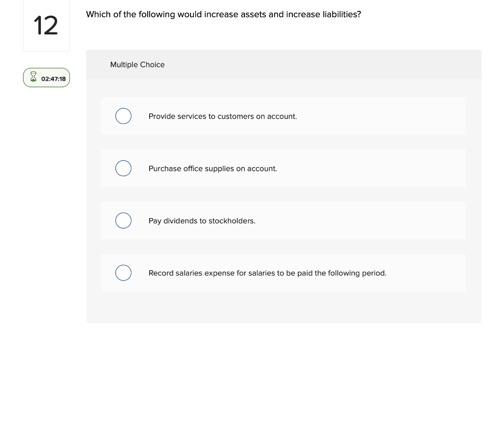The height and width of the screenshot is (437, 504).
Task: Click the question text about increasing assets
Action: [223, 14]
